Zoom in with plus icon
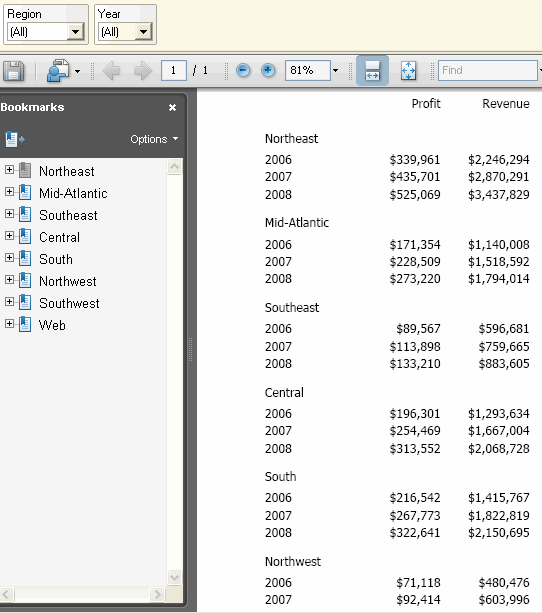 click(268, 70)
